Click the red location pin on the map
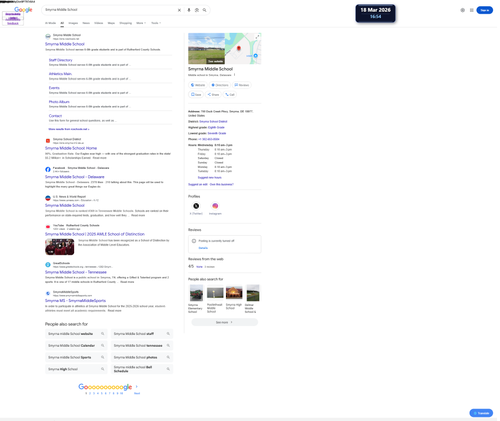500x421 pixels. click(x=239, y=49)
